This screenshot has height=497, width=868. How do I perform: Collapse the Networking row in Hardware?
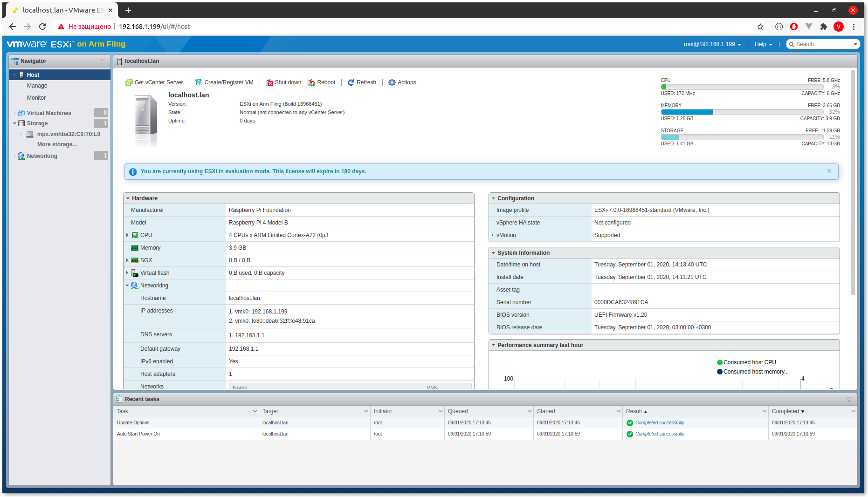point(127,286)
